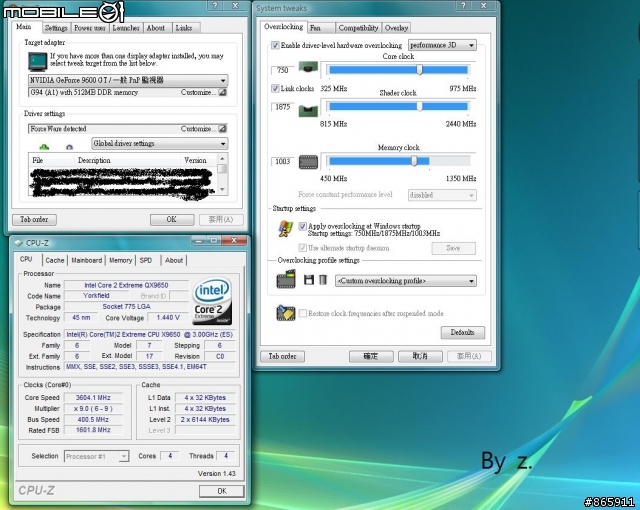Image resolution: width=640 pixels, height=510 pixels.
Task: Open the performance 3D dropdown
Action: pos(442,45)
